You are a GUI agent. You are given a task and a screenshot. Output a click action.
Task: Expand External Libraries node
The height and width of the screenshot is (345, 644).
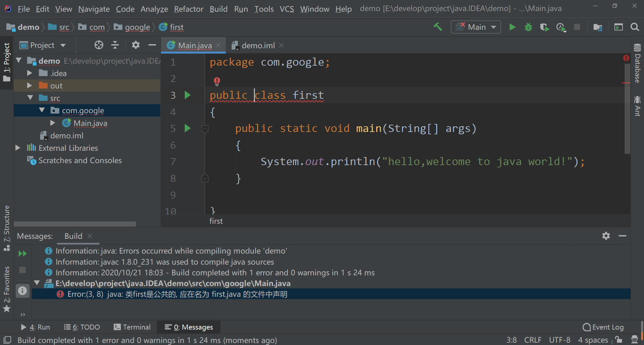tap(18, 148)
